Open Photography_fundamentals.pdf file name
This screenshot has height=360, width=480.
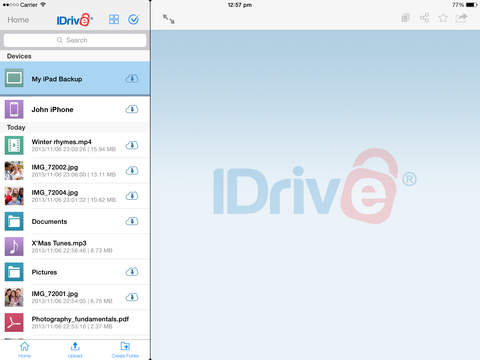(x=80, y=319)
